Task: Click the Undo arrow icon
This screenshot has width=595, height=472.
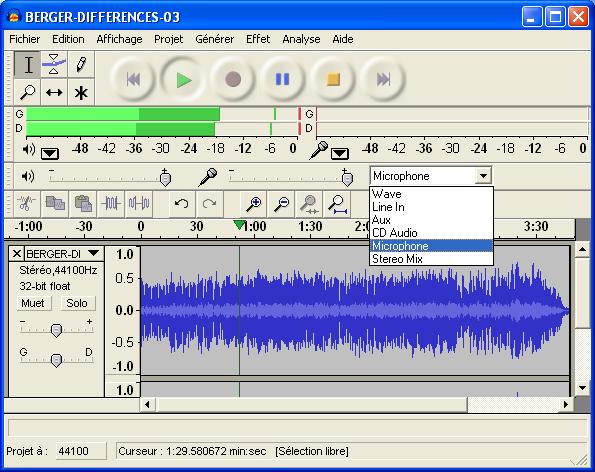Action: point(181,204)
